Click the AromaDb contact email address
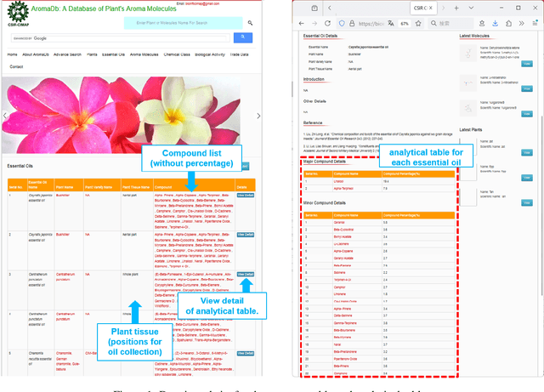Viewport: 544px width, 392px height. [202, 3]
